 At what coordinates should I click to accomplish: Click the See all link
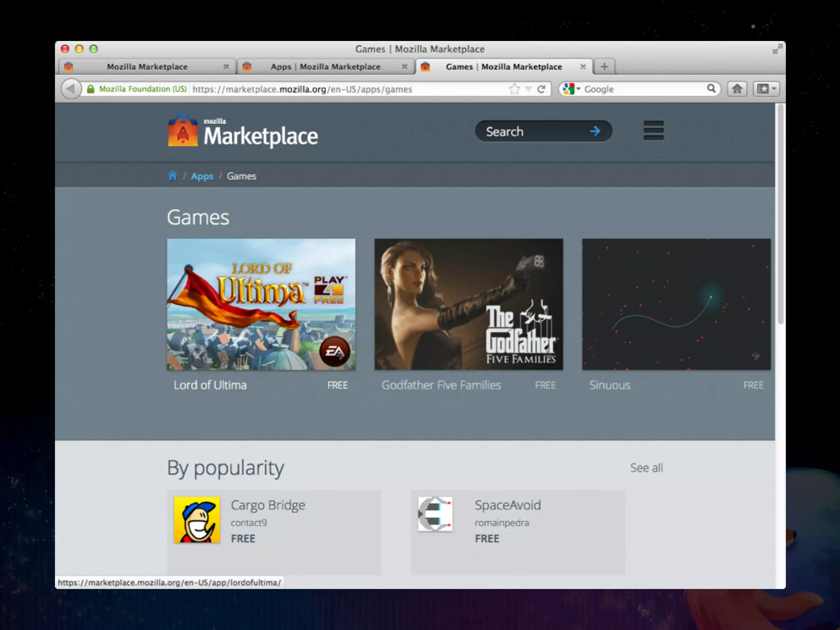click(646, 468)
